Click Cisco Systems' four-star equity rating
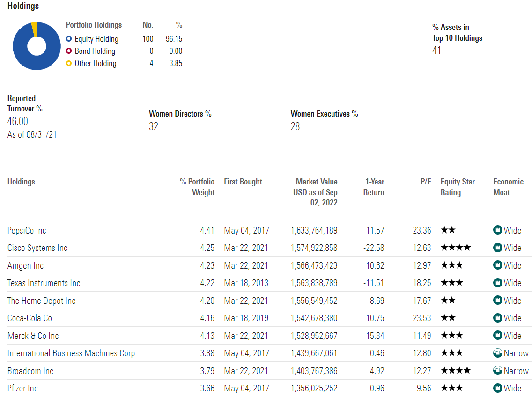The height and width of the screenshot is (396, 532). pos(456,248)
